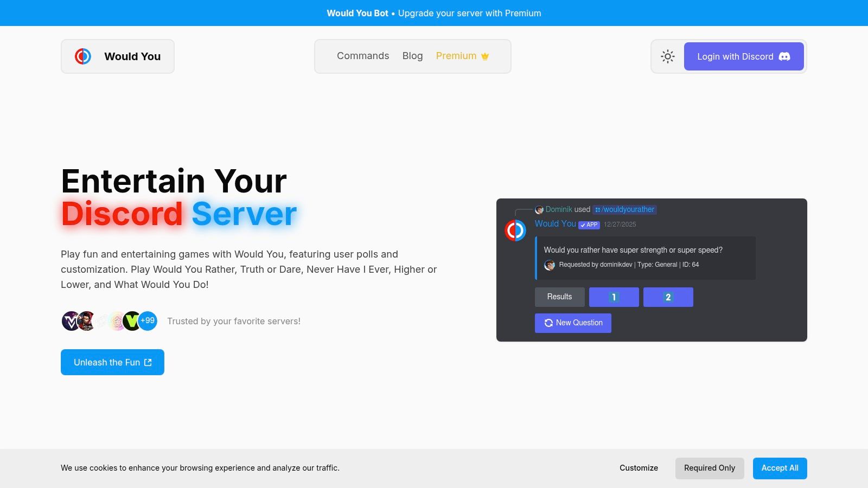Viewport: 868px width, 488px height.
Task: Click the Premium crown icon
Action: pyautogui.click(x=485, y=56)
